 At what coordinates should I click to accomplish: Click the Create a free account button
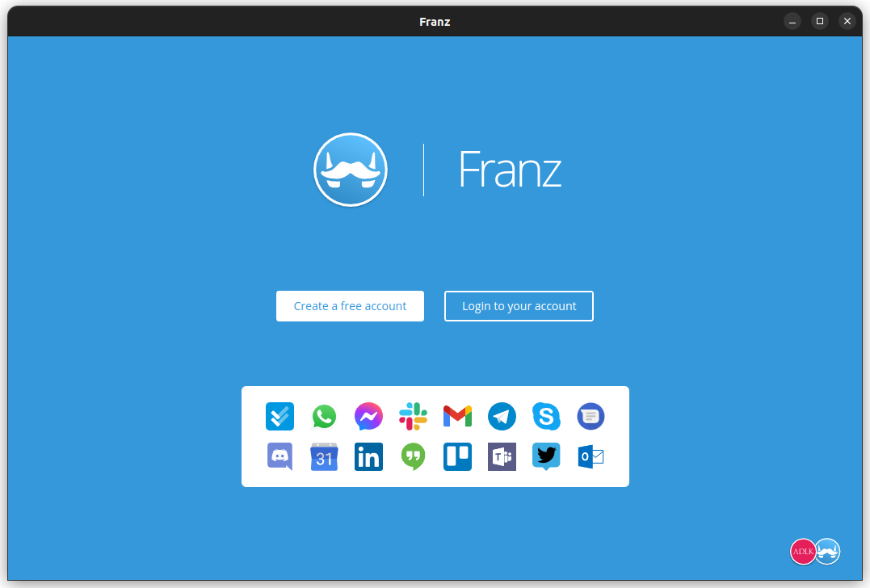(x=350, y=306)
